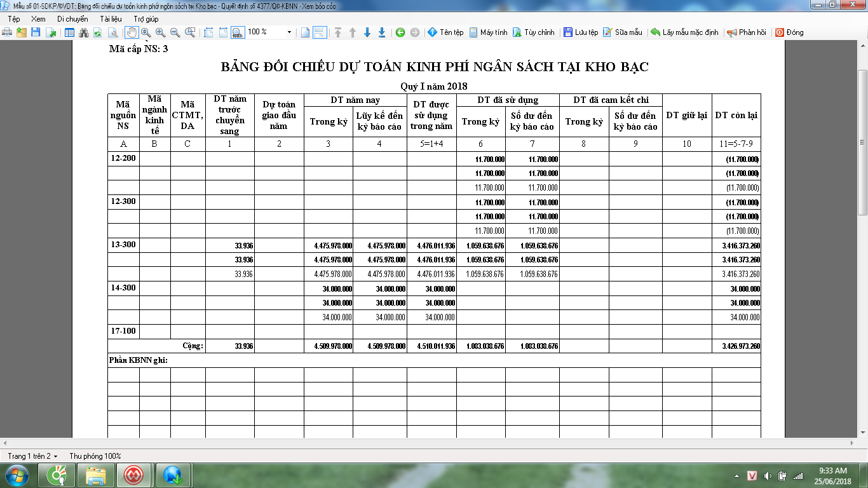Click the hand pan tool
This screenshot has height=488, width=868.
(131, 32)
